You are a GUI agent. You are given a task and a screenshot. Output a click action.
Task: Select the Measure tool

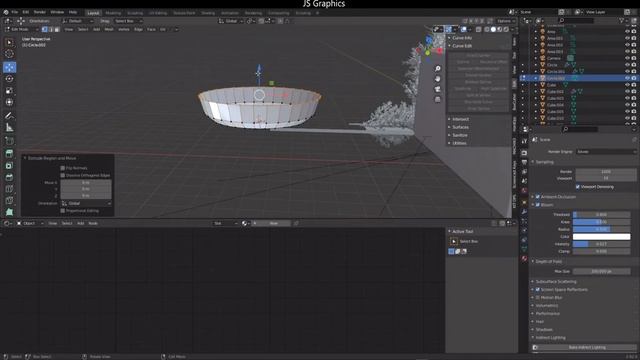pos(9,128)
